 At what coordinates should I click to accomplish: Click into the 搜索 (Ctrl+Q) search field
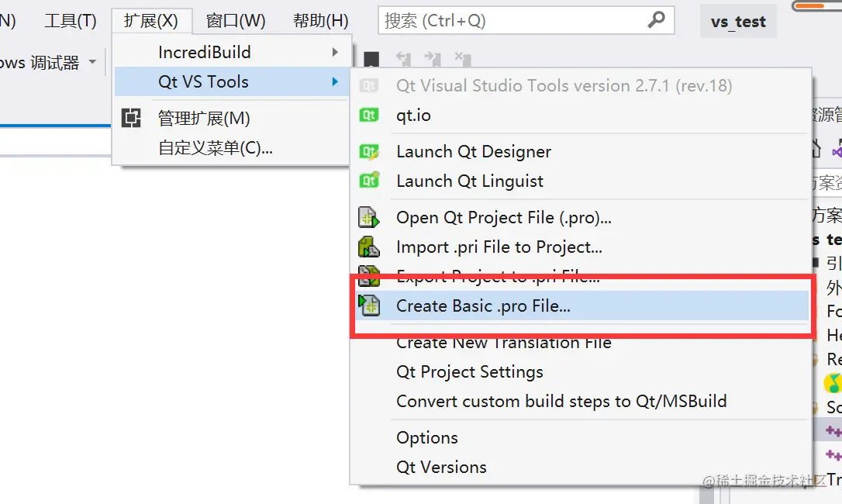click(x=512, y=20)
